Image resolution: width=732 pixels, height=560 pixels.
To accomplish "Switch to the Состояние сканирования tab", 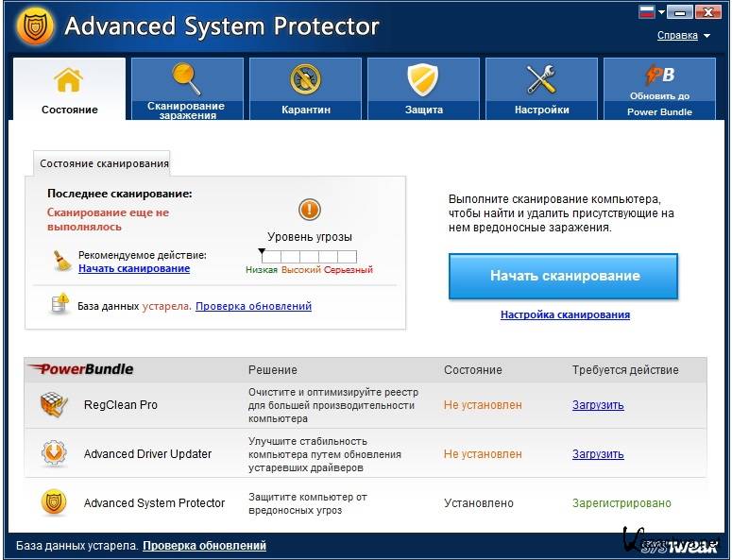I will (104, 163).
